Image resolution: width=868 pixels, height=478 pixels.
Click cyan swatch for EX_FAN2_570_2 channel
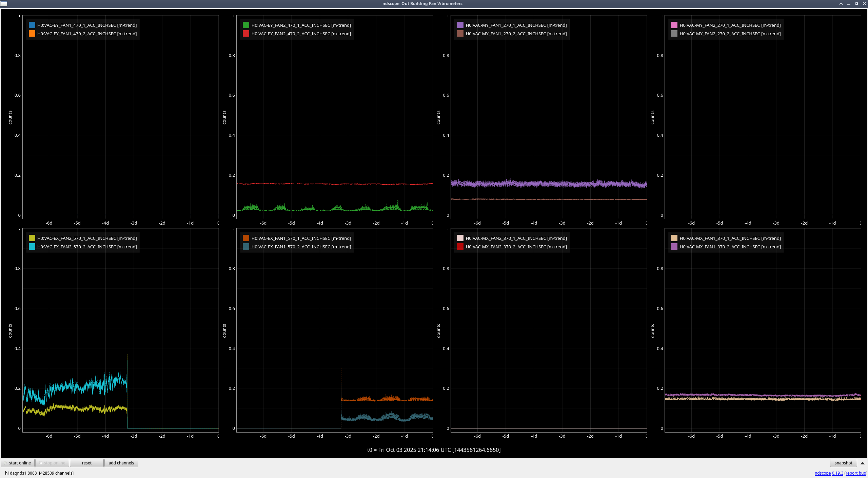pyautogui.click(x=32, y=247)
